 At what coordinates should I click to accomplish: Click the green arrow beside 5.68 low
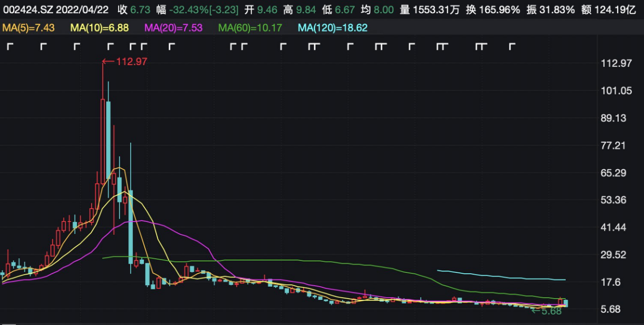[x=535, y=311]
